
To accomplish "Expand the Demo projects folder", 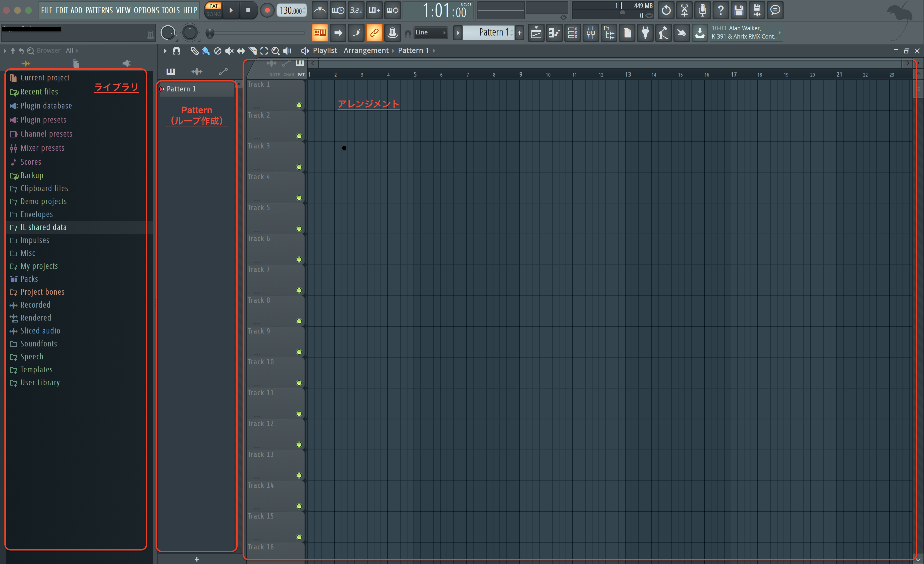I will 38,201.
